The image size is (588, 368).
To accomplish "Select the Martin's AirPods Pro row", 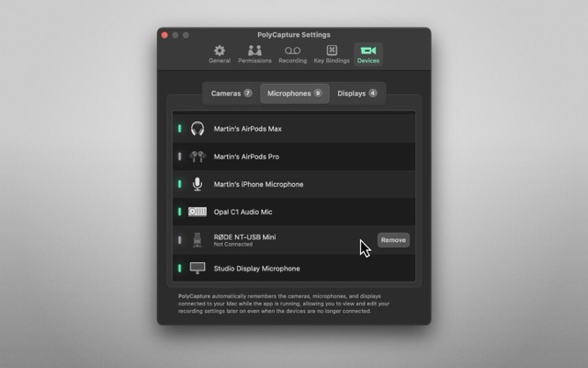I will point(294,156).
